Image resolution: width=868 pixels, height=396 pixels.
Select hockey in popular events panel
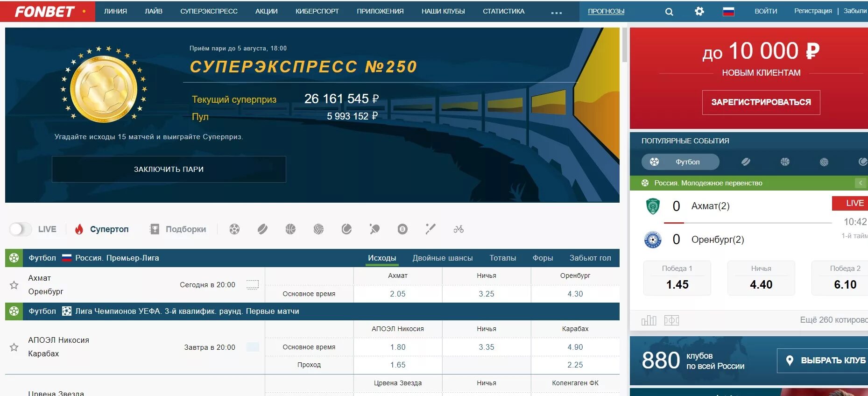coord(746,162)
